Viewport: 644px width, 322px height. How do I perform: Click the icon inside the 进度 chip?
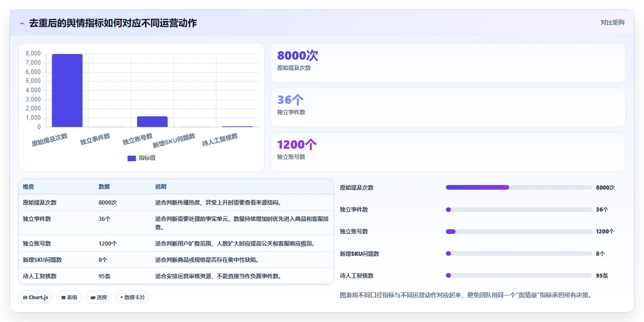(93, 297)
